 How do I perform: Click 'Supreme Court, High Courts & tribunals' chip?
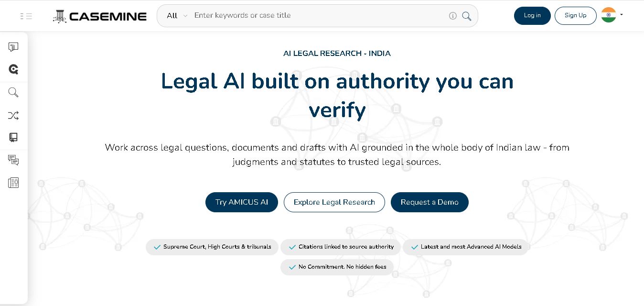coord(212,247)
